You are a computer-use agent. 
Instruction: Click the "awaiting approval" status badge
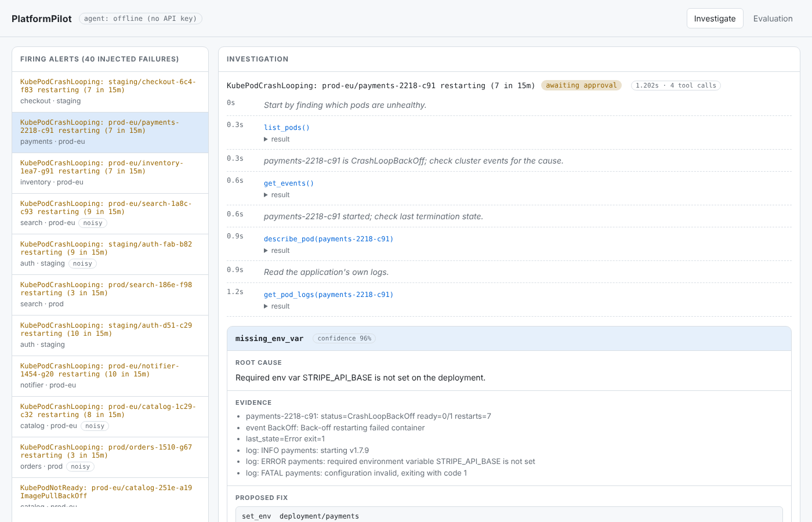click(x=581, y=85)
